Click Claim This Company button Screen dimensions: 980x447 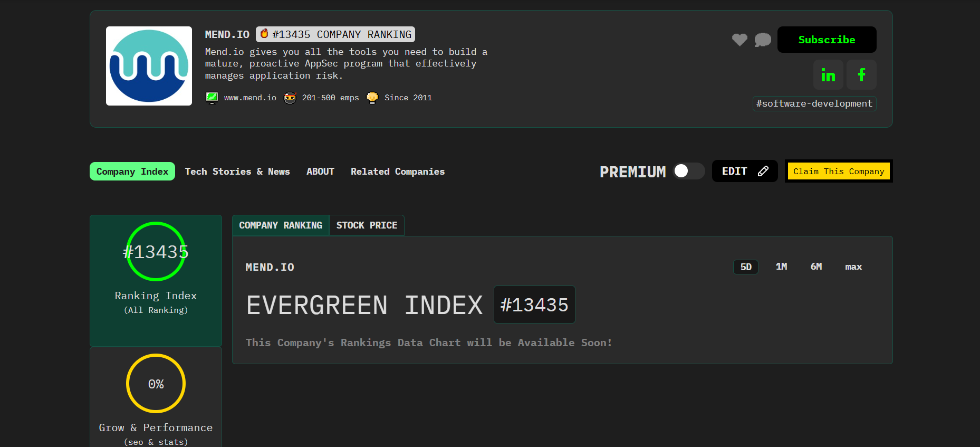tap(839, 171)
